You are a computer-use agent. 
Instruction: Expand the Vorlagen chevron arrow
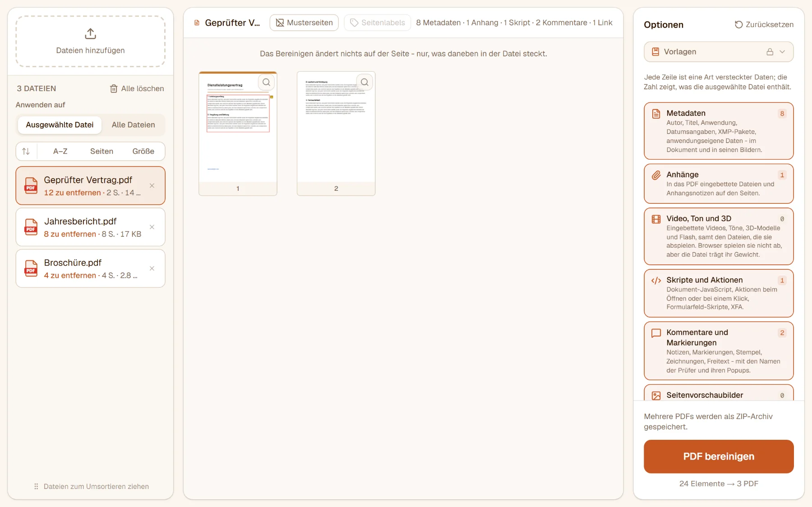point(783,52)
